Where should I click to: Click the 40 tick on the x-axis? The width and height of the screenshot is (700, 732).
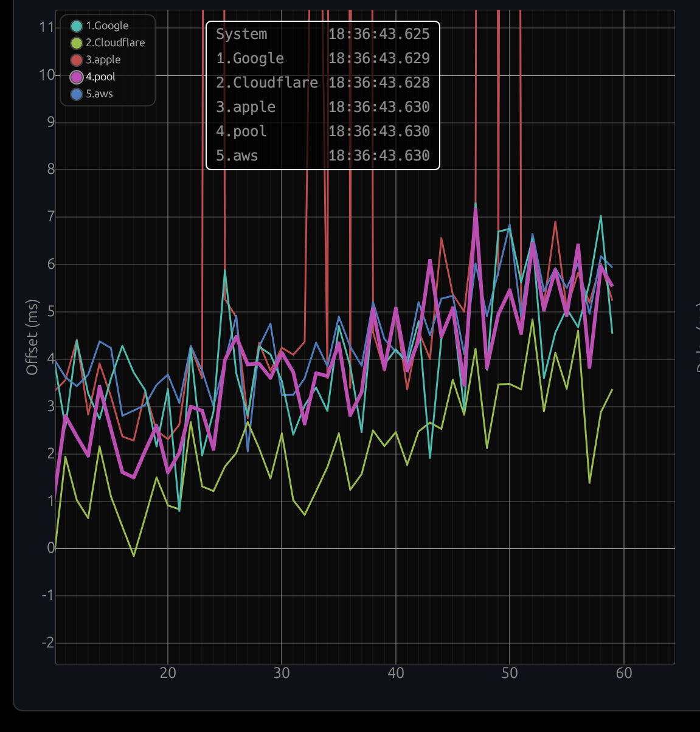pyautogui.click(x=396, y=673)
